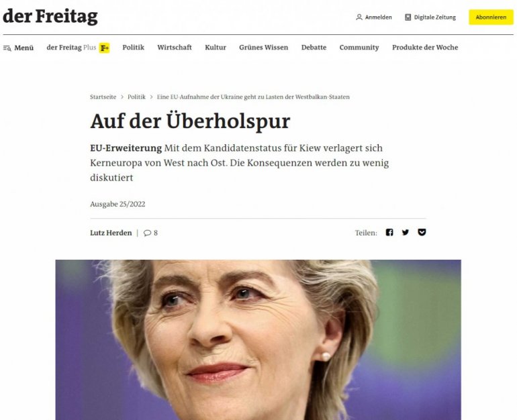Viewport: 517px width, 420px height.
Task: Click the yellow F+ badge icon
Action: [105, 48]
